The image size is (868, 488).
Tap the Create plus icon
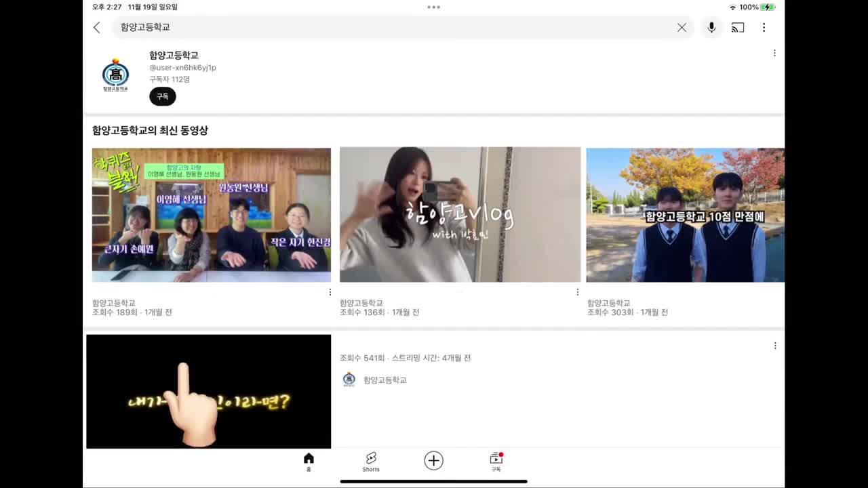point(433,460)
